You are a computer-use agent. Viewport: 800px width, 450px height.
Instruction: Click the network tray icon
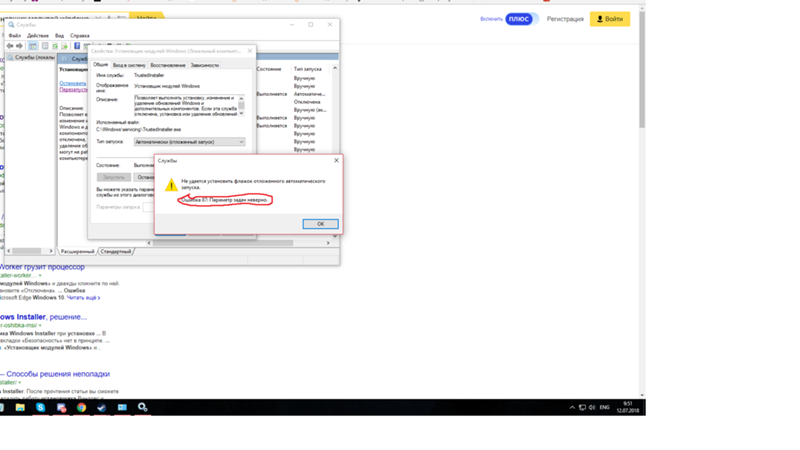[582, 407]
